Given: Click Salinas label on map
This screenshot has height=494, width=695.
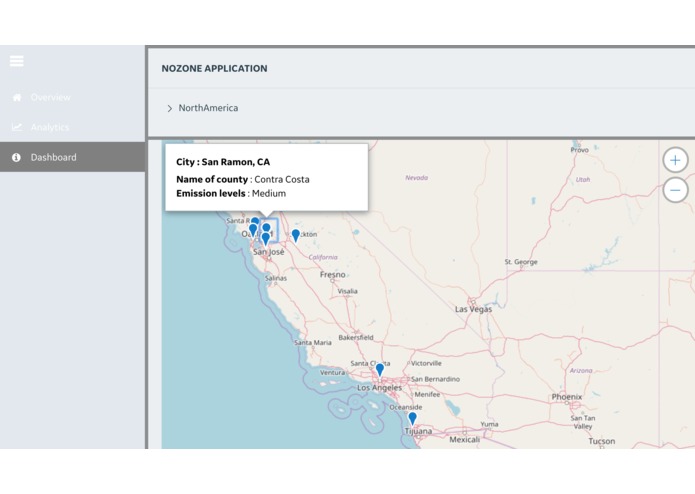Looking at the screenshot, I should click(276, 278).
